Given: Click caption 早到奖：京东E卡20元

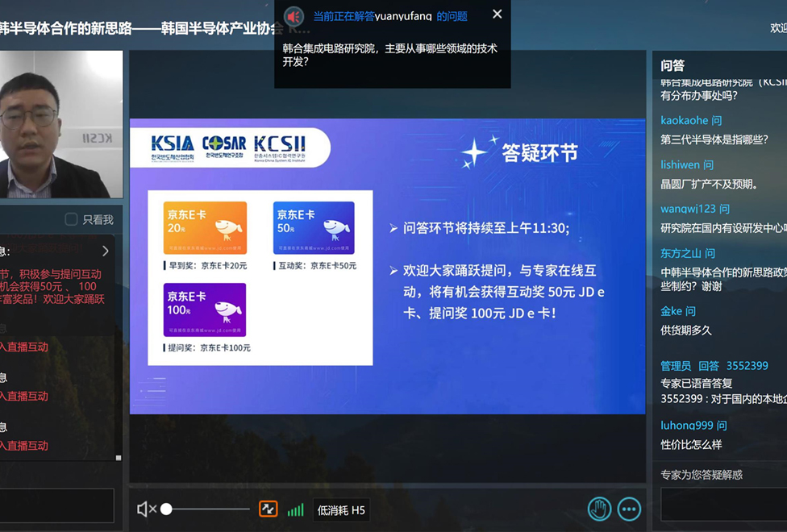Looking at the screenshot, I should [207, 265].
